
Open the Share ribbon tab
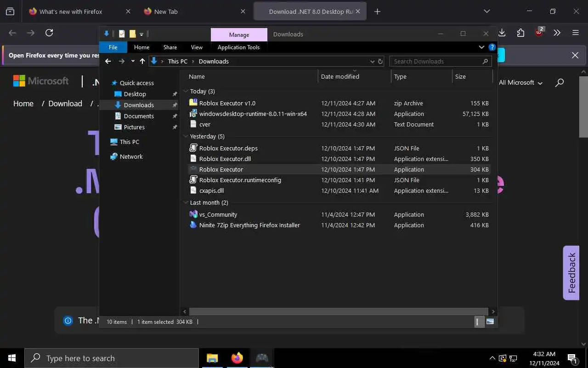click(x=170, y=47)
